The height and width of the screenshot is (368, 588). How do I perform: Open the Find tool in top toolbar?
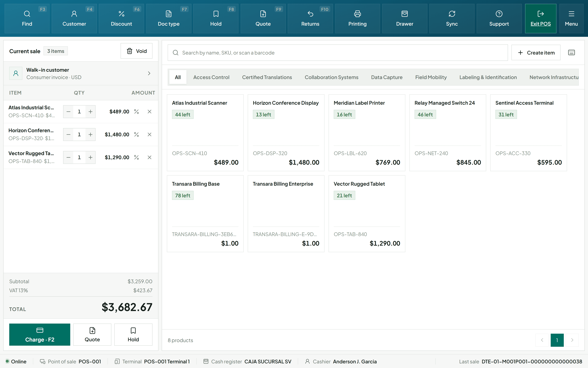(x=27, y=19)
